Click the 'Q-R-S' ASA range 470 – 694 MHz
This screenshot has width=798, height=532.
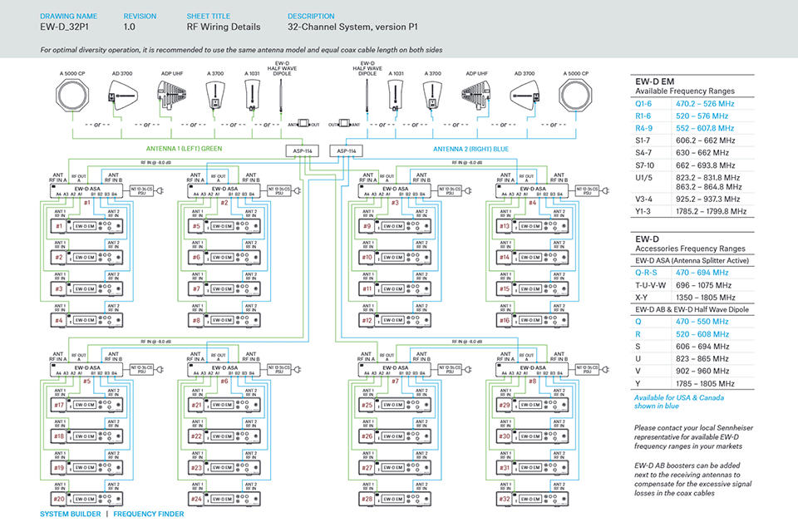tap(692, 273)
